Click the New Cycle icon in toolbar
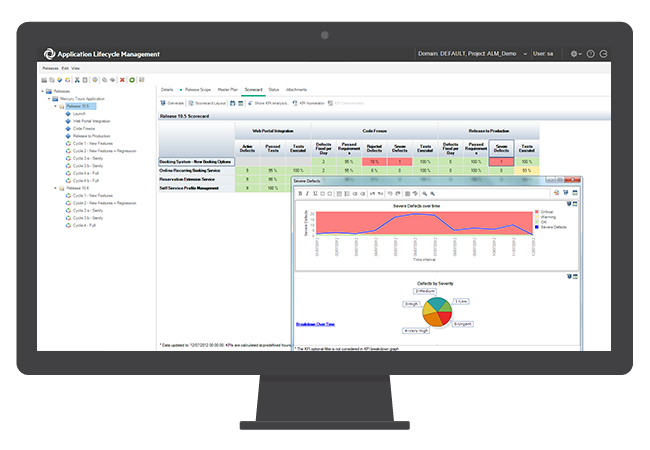The height and width of the screenshot is (450, 650). pos(68,80)
